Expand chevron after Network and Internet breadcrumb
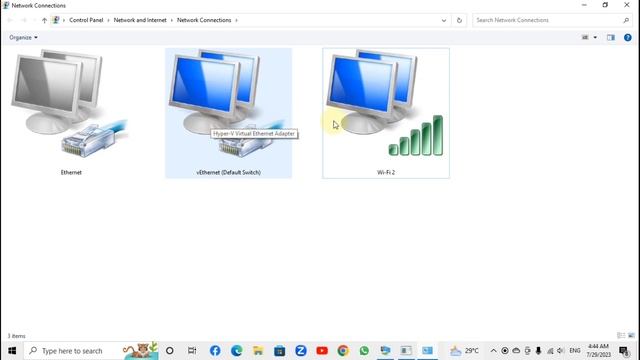Screen dimensions: 640x360 [x=172, y=20]
